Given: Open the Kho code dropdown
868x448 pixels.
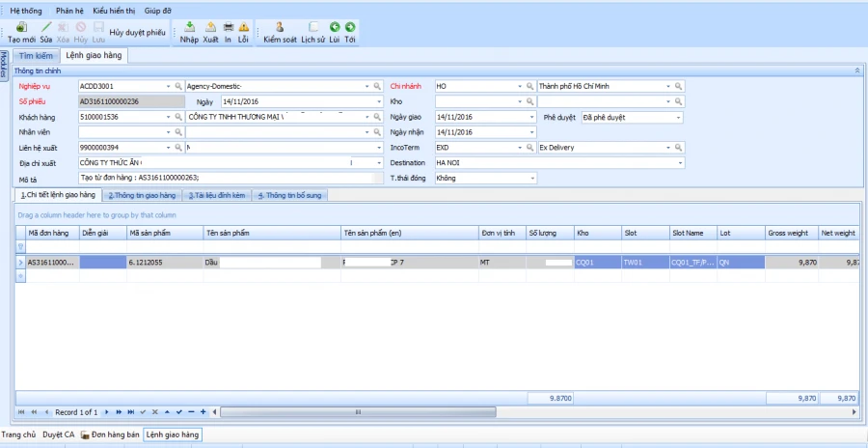Looking at the screenshot, I should (x=520, y=102).
